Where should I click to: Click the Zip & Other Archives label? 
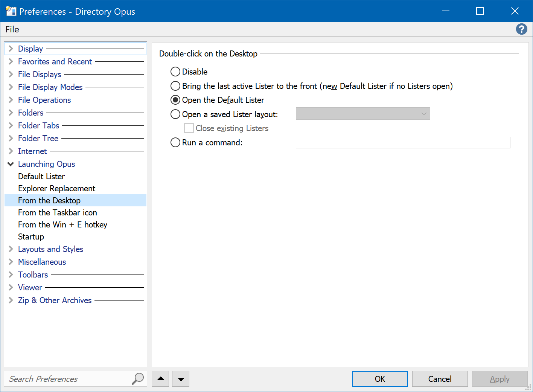(55, 300)
